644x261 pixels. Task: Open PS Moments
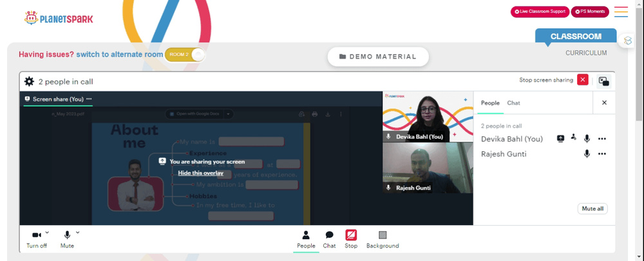click(x=590, y=12)
